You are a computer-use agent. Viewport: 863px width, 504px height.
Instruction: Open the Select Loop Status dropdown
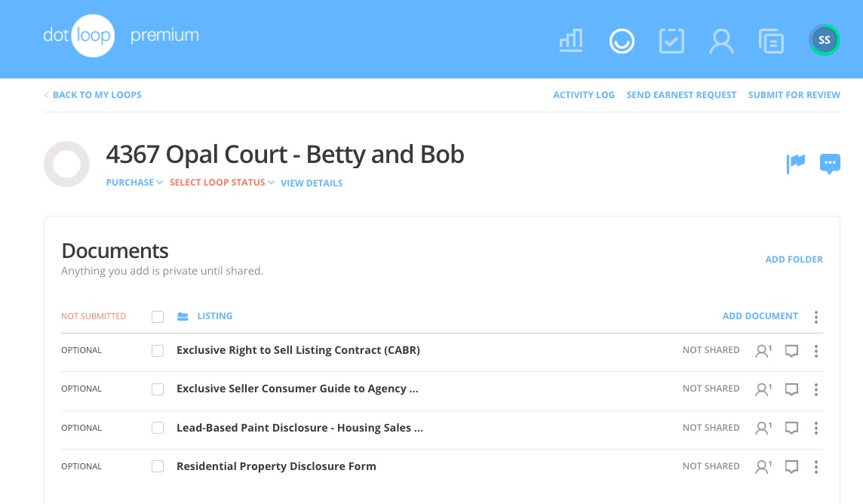pos(222,183)
